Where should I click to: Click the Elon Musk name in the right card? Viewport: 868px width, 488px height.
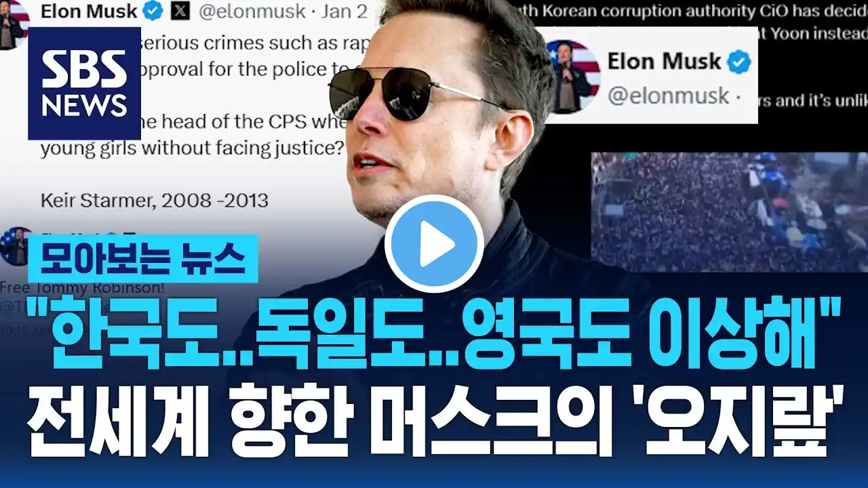(x=664, y=62)
